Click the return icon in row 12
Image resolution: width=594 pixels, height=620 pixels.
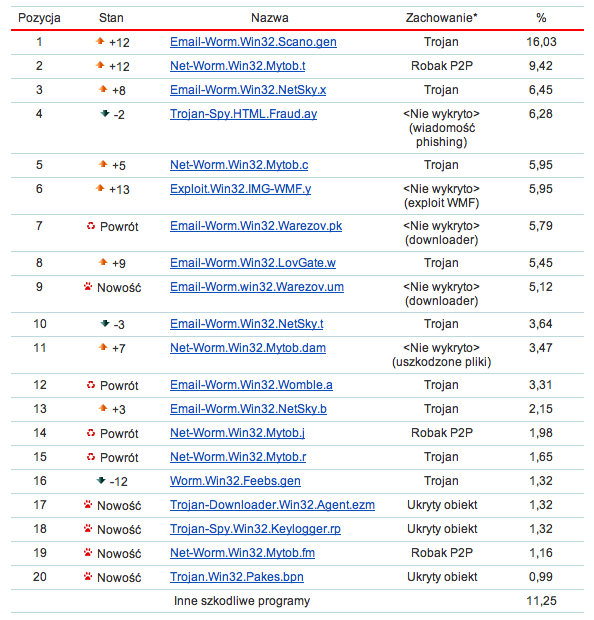[x=91, y=385]
